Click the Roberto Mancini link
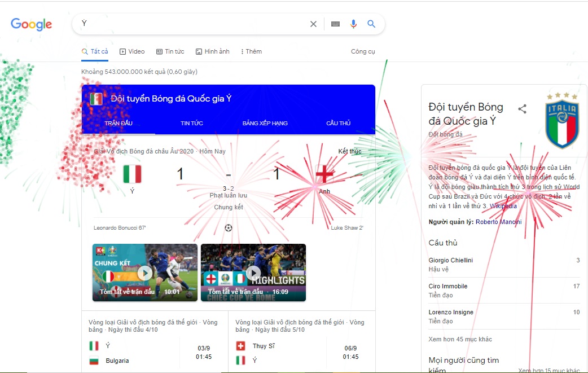 pyautogui.click(x=498, y=222)
